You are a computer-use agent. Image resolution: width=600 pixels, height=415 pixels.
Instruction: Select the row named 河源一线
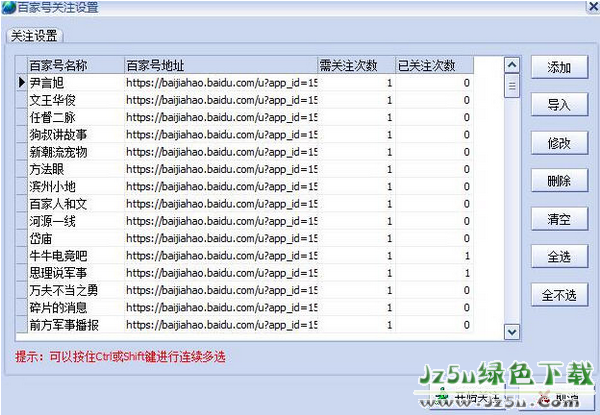click(245, 221)
